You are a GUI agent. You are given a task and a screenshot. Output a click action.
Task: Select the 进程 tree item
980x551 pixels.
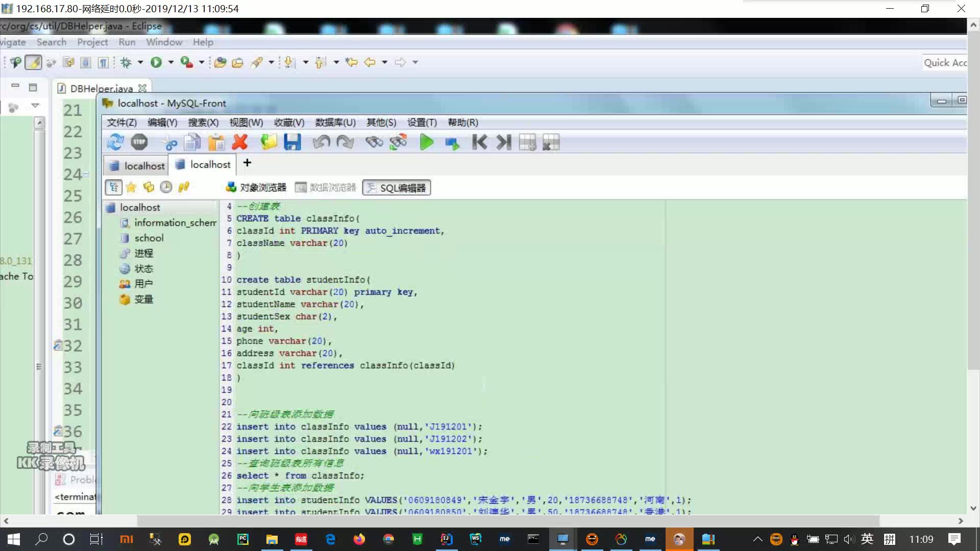coord(143,253)
